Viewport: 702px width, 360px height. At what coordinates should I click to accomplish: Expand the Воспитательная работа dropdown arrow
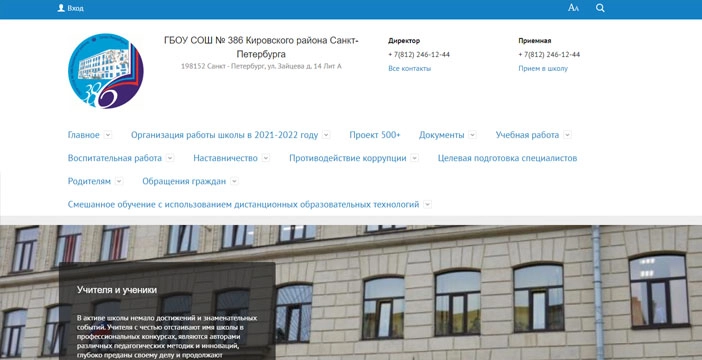pos(170,158)
